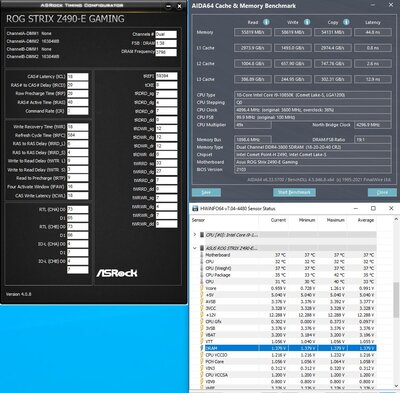Select the highlighted DRAM voltage row
400x393 pixels.
tap(284, 348)
